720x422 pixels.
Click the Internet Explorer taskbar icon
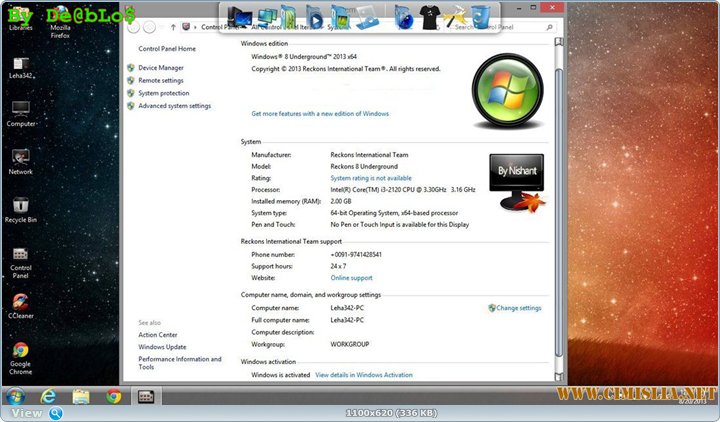click(47, 396)
